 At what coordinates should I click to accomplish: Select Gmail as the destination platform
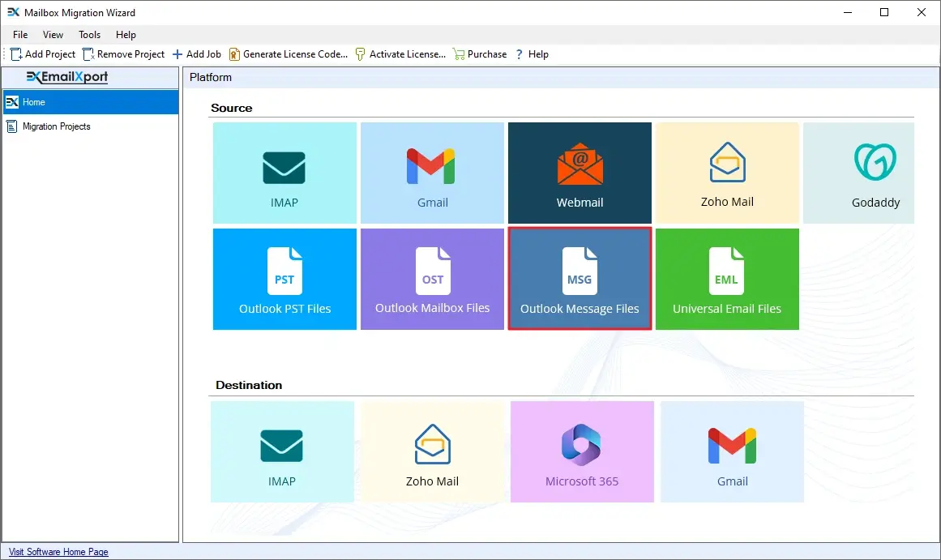tap(732, 451)
